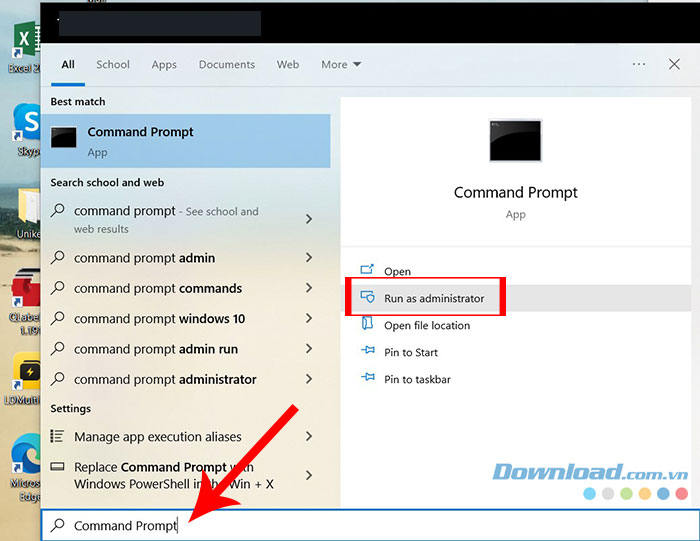Click large Command Prompt icon in preview
This screenshot has width=700, height=541.
point(515,141)
